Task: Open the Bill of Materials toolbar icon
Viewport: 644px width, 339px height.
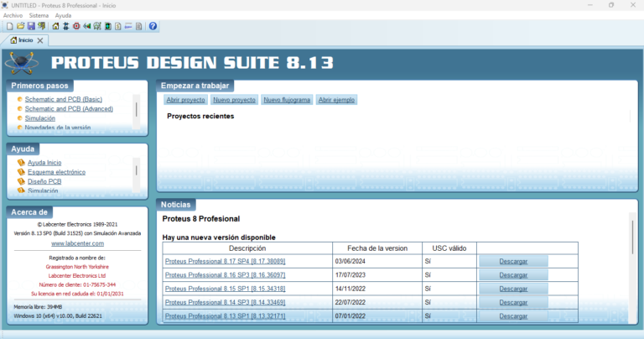Action: tap(118, 26)
